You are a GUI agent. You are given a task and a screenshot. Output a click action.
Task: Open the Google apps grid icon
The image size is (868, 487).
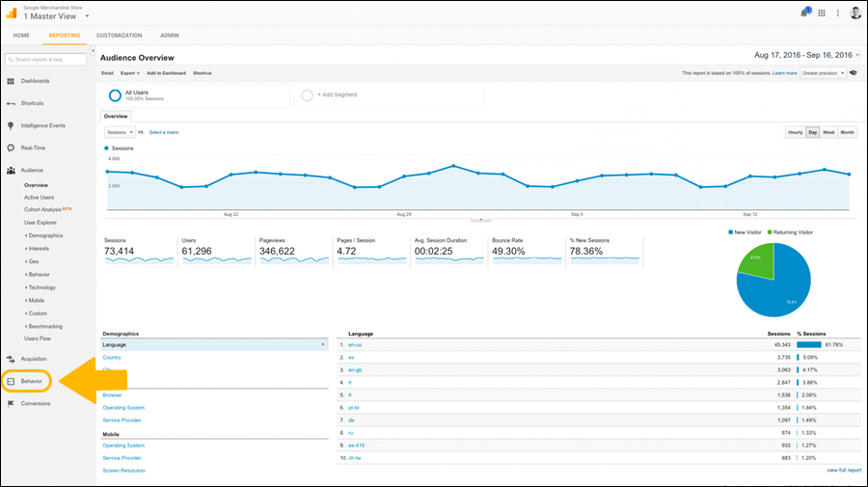pos(822,13)
